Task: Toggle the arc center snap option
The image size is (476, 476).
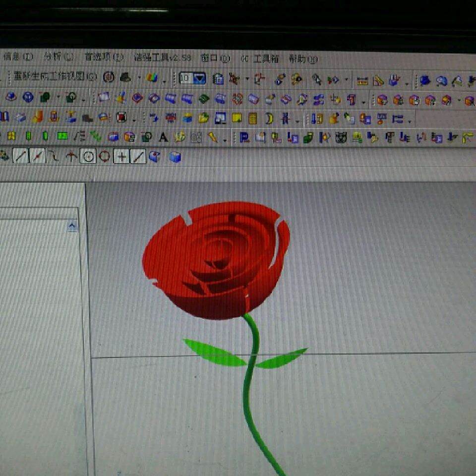Action: (88, 157)
